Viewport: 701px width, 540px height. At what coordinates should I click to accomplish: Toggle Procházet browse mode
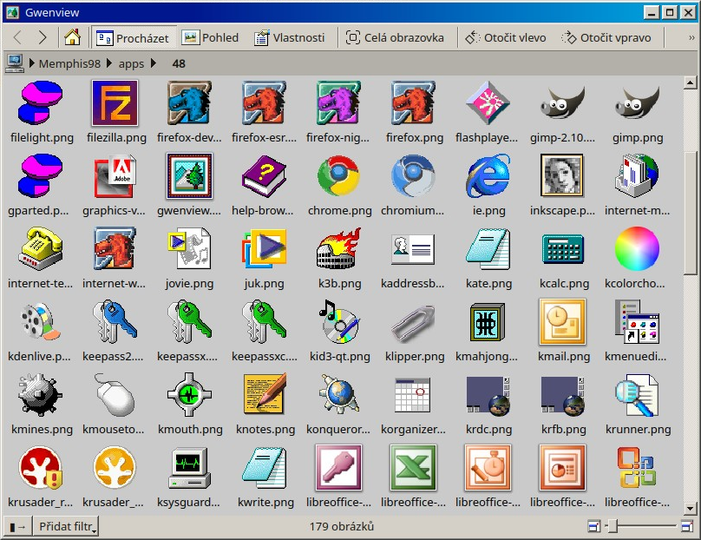133,38
